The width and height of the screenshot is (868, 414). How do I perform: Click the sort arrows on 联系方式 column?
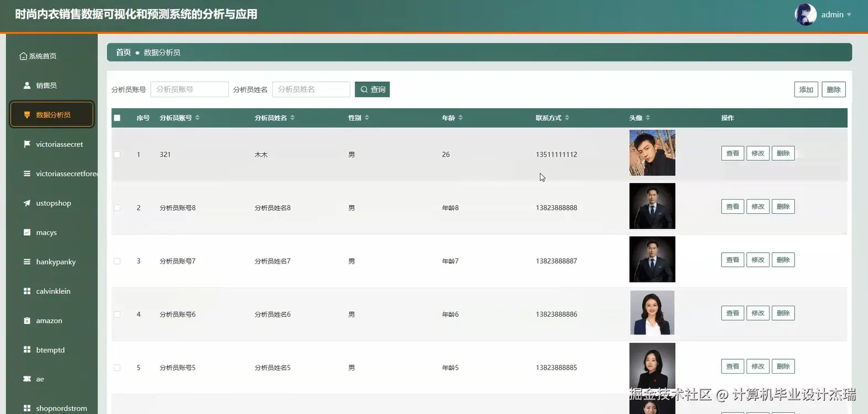pos(567,118)
